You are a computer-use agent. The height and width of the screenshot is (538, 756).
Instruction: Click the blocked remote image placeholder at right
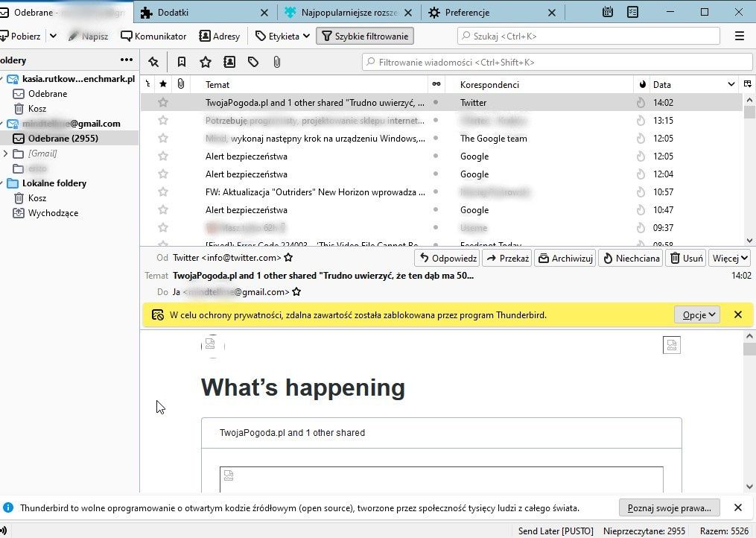tap(672, 345)
